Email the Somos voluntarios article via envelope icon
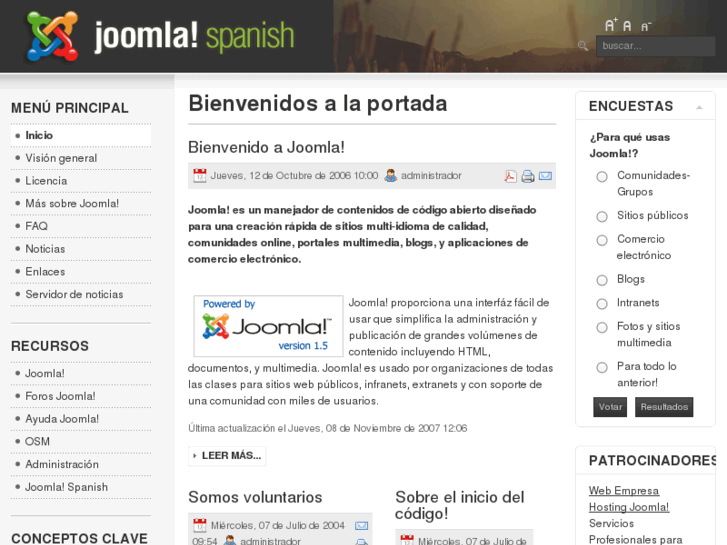This screenshot has height=545, width=727. pos(361,526)
